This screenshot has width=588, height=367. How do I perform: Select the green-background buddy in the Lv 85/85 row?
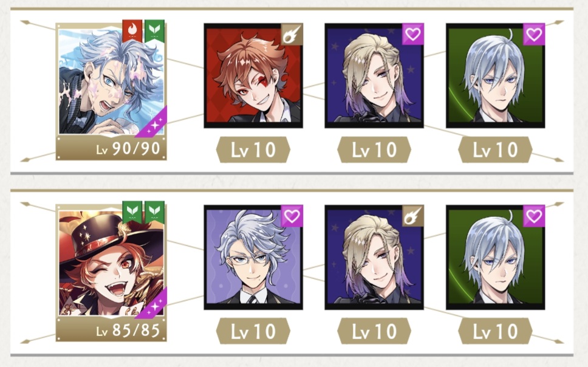pyautogui.click(x=496, y=257)
